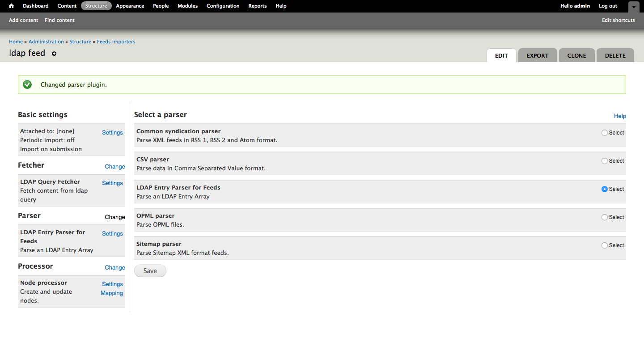Open the Appearance menu
This screenshot has width=644, height=346.
130,6
